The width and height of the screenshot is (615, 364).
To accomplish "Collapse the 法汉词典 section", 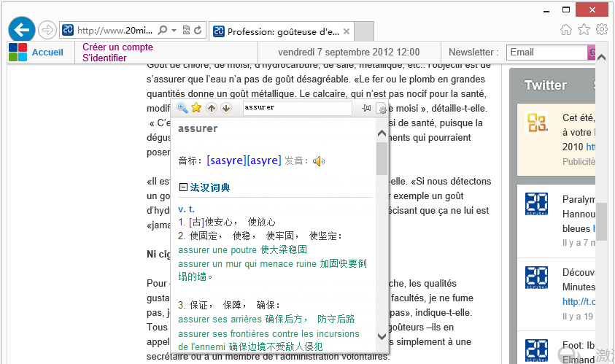I will pos(183,187).
